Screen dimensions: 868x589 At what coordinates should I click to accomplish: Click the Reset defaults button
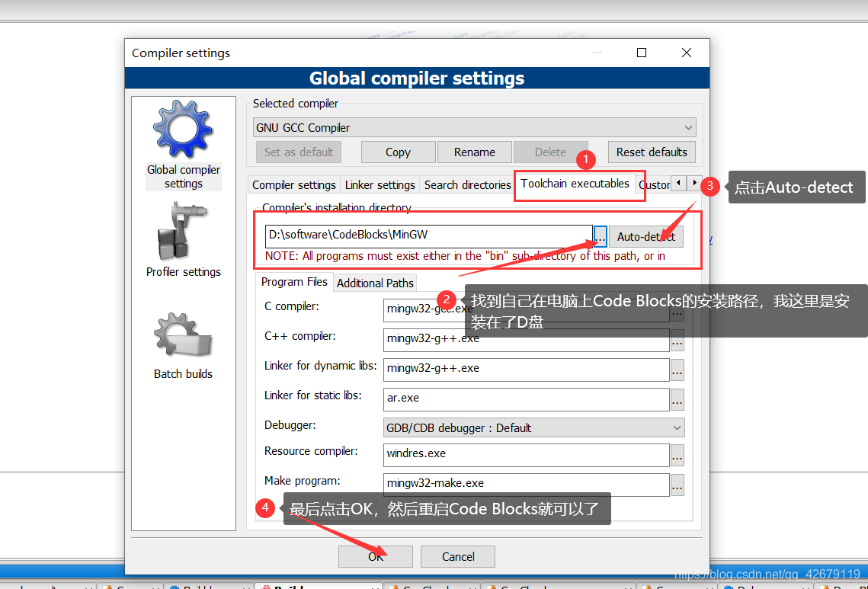click(x=652, y=152)
